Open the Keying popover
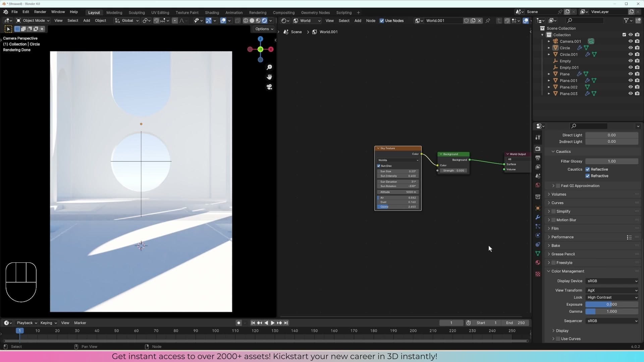 tap(48, 323)
